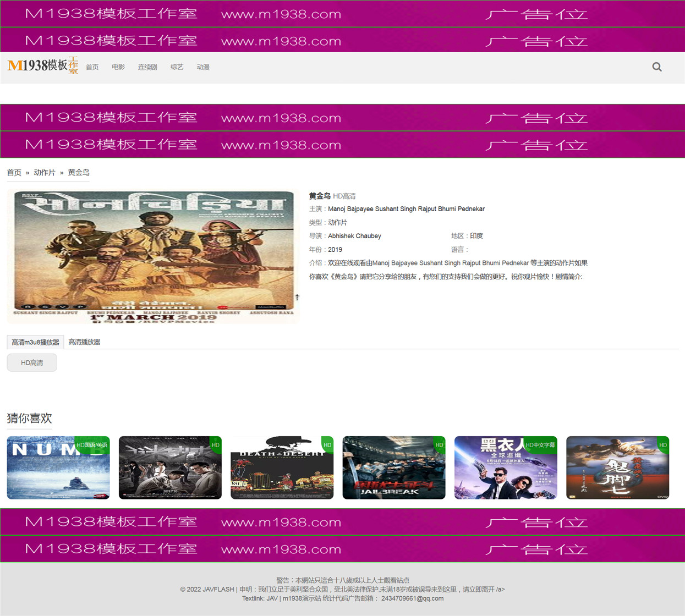Viewport: 685px width, 616px height.
Task: Open the NUMB movie thumbnail
Action: coord(58,468)
